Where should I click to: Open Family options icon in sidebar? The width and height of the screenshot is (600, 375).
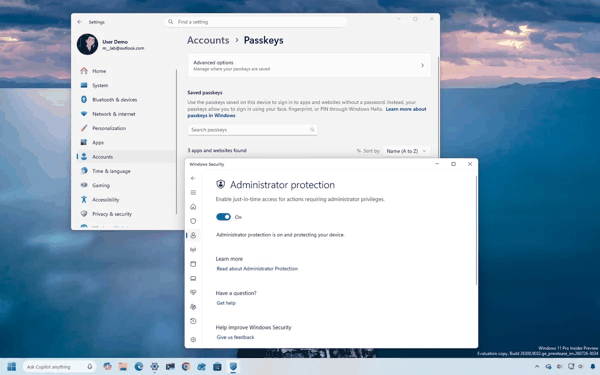tap(193, 307)
